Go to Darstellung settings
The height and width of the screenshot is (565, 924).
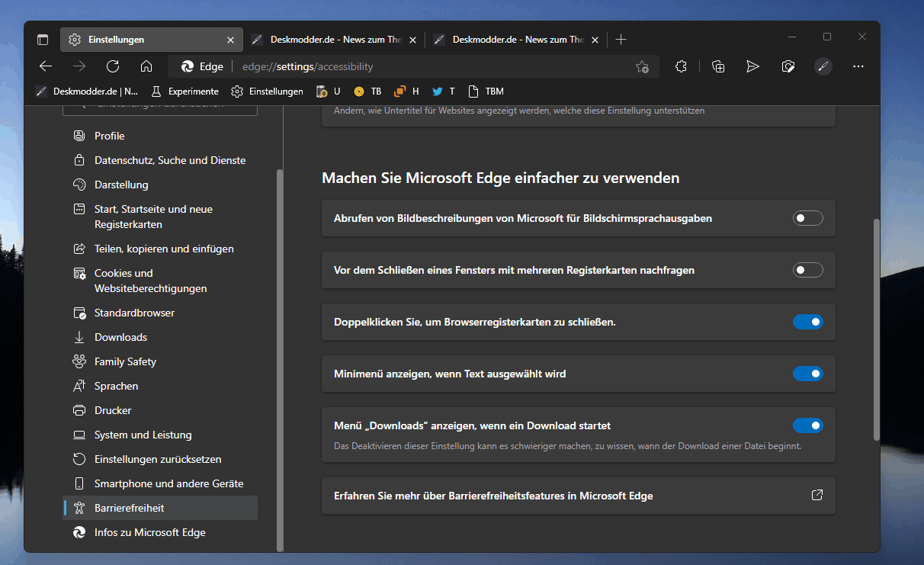(x=160, y=185)
